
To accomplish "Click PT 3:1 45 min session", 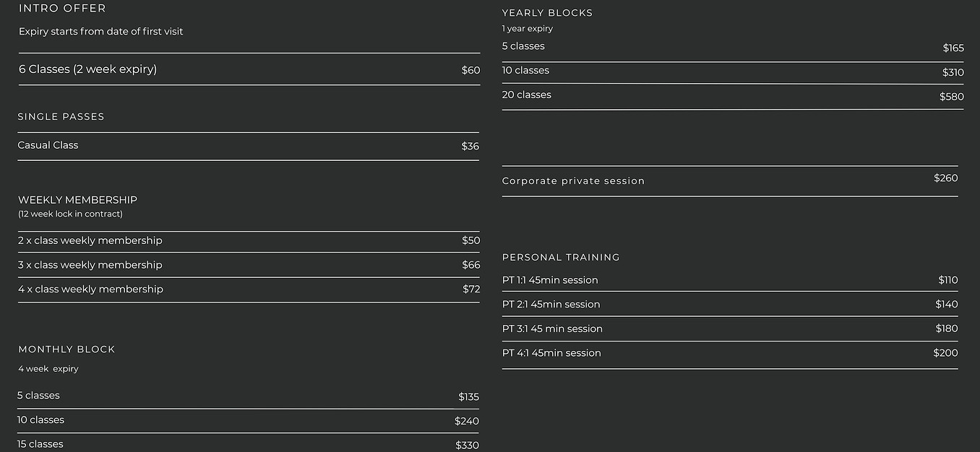I will [x=730, y=329].
